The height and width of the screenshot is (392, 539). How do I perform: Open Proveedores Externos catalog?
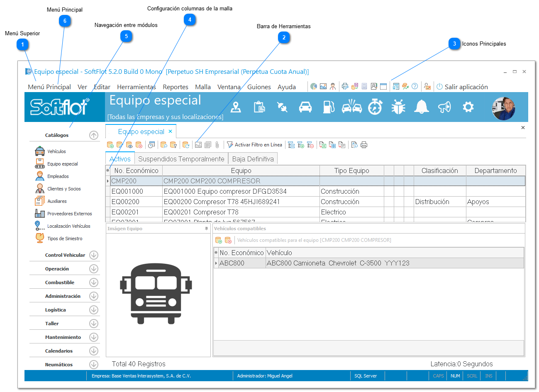tap(70, 214)
